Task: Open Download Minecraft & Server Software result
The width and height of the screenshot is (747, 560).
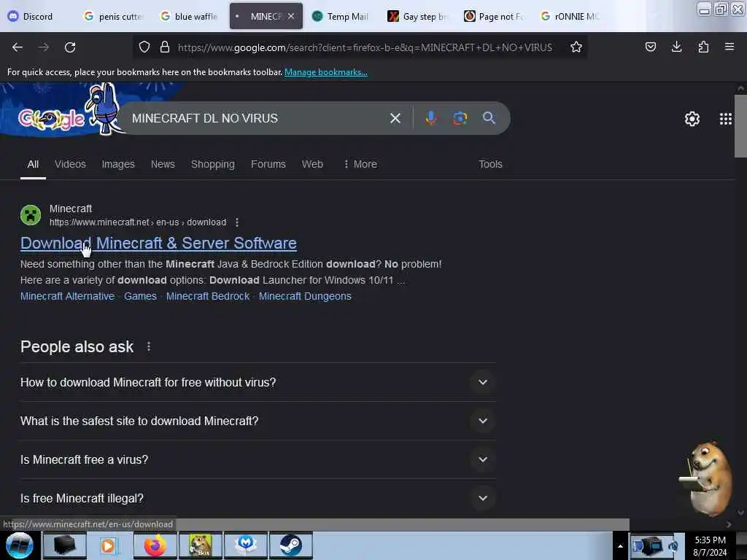Action: point(158,244)
